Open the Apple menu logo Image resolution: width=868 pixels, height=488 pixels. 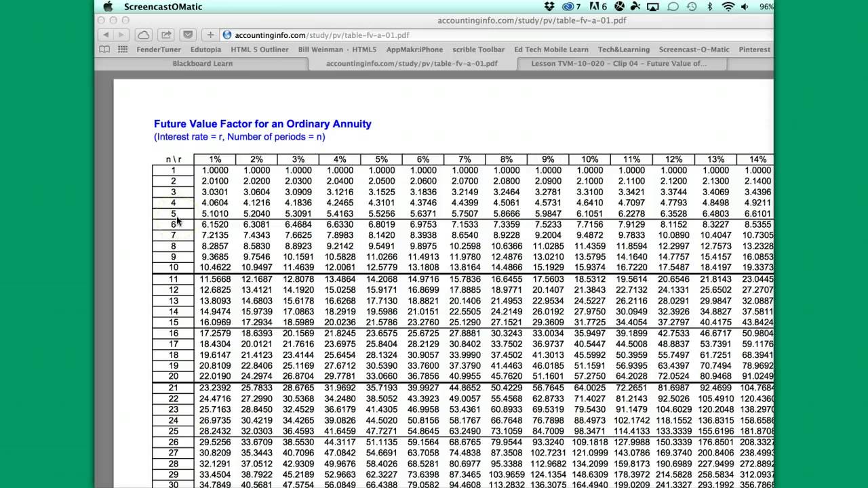[x=108, y=7]
